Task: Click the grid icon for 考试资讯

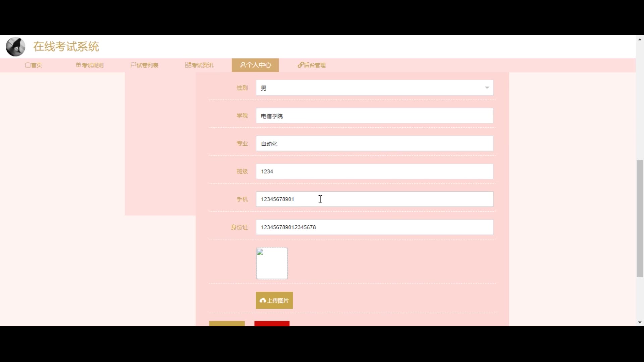Action: coord(188,65)
